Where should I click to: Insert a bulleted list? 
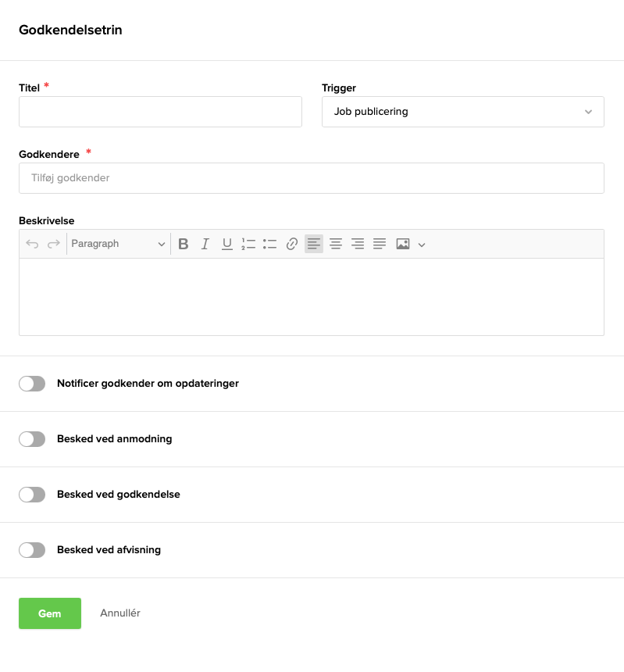tap(270, 244)
